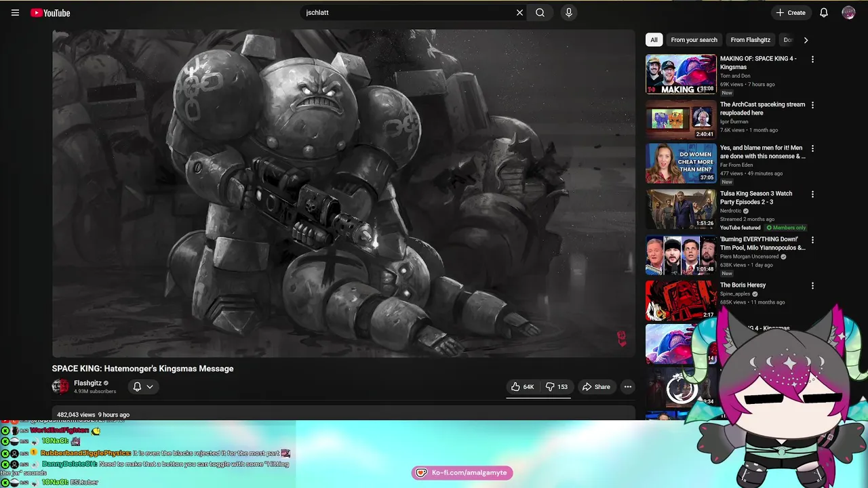The image size is (868, 488).
Task: Toggle the channel notification bell
Action: pyautogui.click(x=137, y=386)
